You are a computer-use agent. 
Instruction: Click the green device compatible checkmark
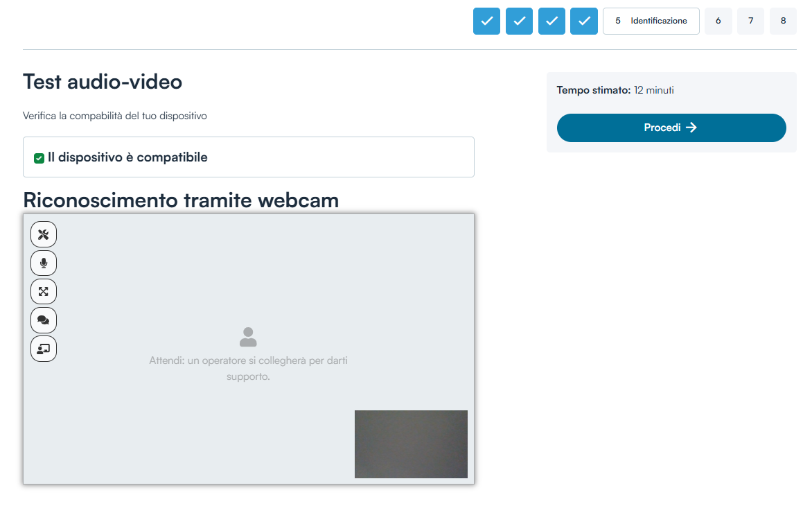[39, 158]
